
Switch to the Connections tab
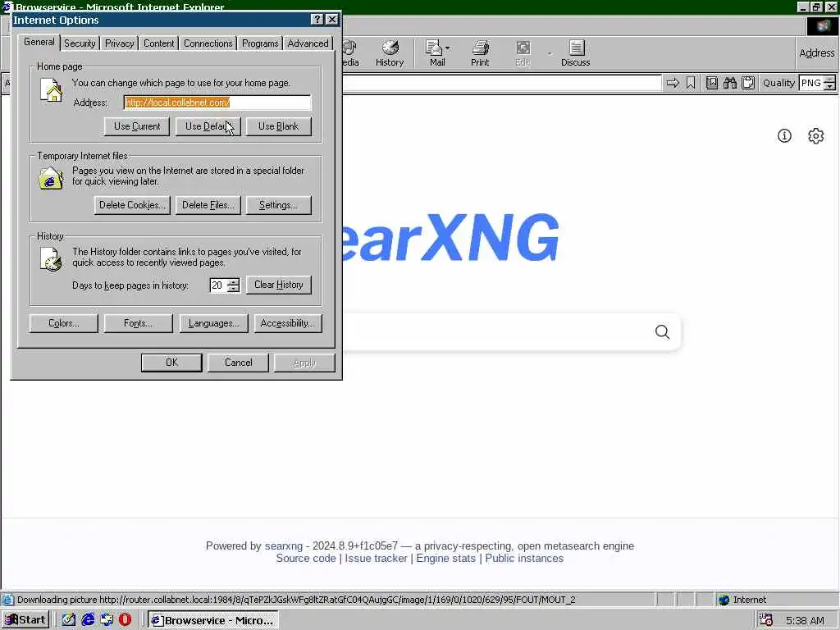[x=208, y=43]
